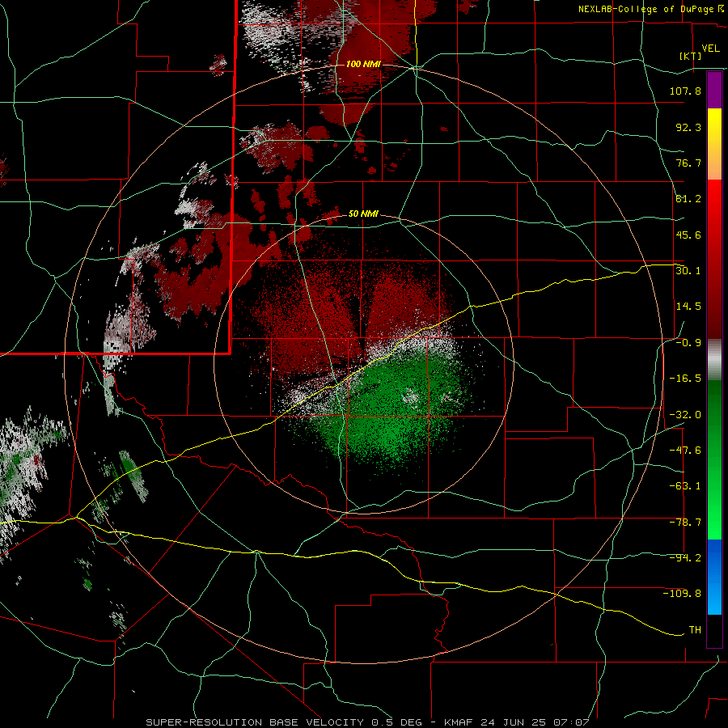Click the 50 NMI range ring label
The height and width of the screenshot is (728, 728).
tap(363, 214)
